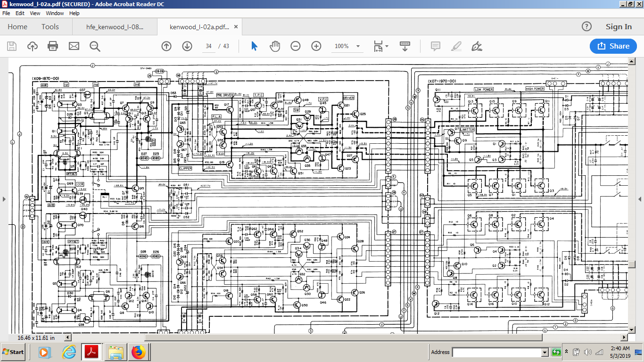The height and width of the screenshot is (362, 644).
Task: Zoom out with minus icon
Action: coord(296,46)
